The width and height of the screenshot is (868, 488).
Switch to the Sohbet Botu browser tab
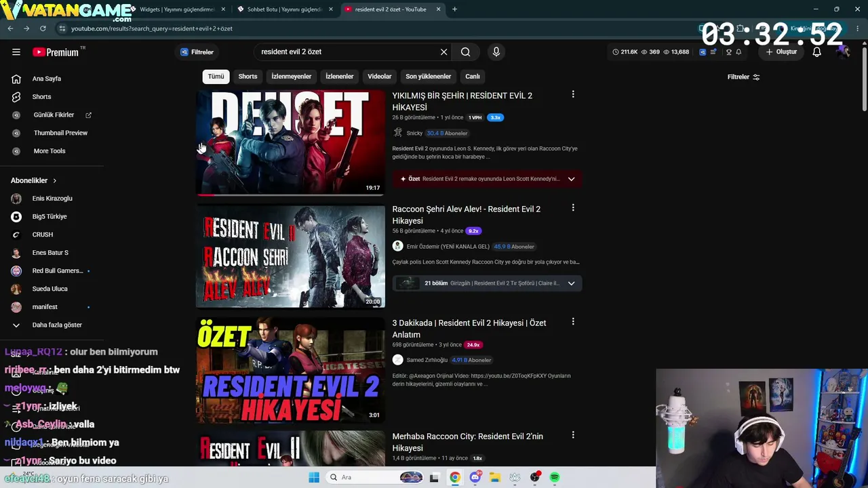285,9
